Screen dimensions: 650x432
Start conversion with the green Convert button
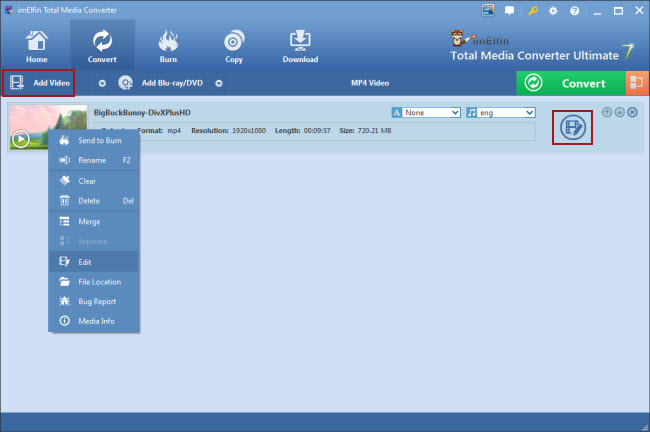coord(570,83)
